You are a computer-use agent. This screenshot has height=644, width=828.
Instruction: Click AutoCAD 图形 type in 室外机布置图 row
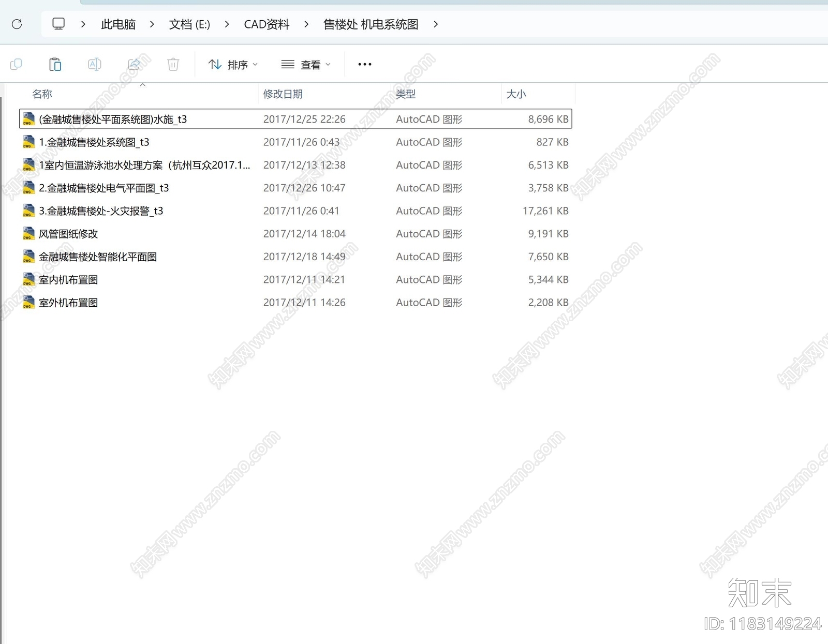point(429,303)
